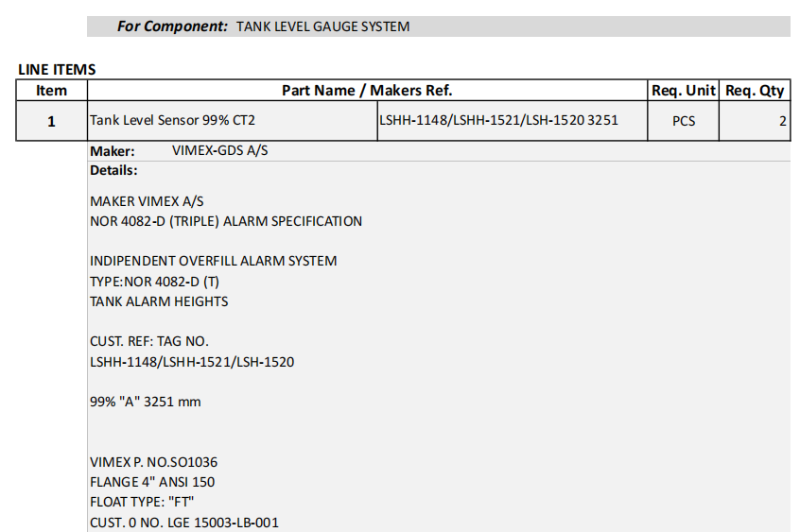Select the TANK LEVEL GAUGE SYSTEM text
Screen dimensions: 800x532
322,26
